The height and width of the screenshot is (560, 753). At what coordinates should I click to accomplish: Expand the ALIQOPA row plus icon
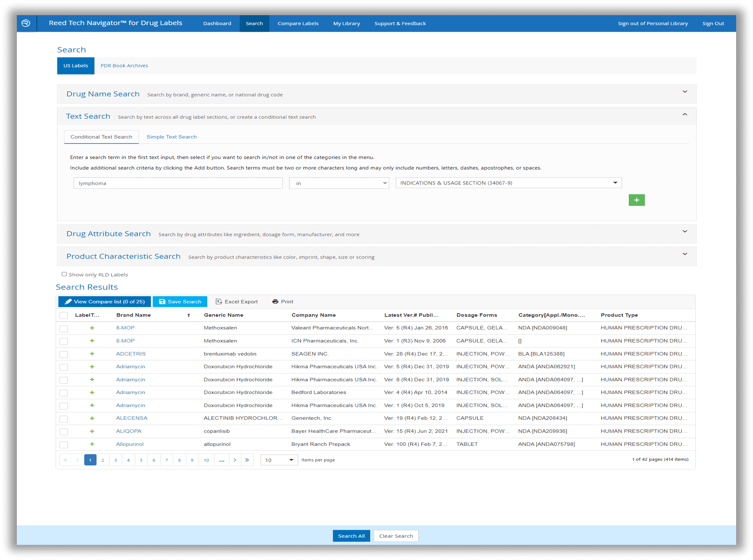coord(92,431)
